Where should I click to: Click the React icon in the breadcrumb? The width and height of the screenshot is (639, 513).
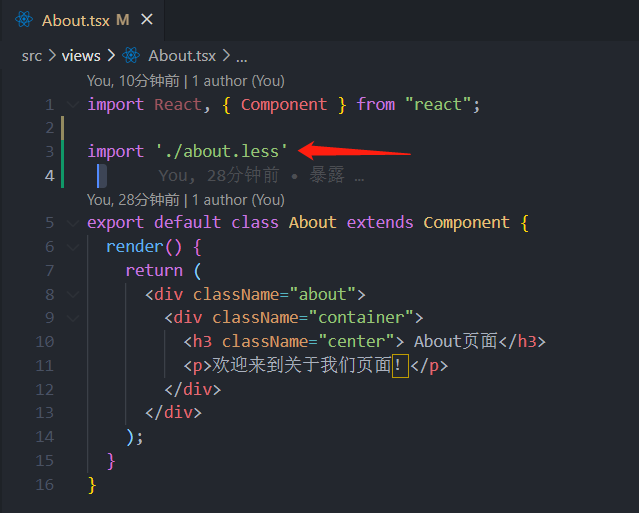pyautogui.click(x=131, y=55)
